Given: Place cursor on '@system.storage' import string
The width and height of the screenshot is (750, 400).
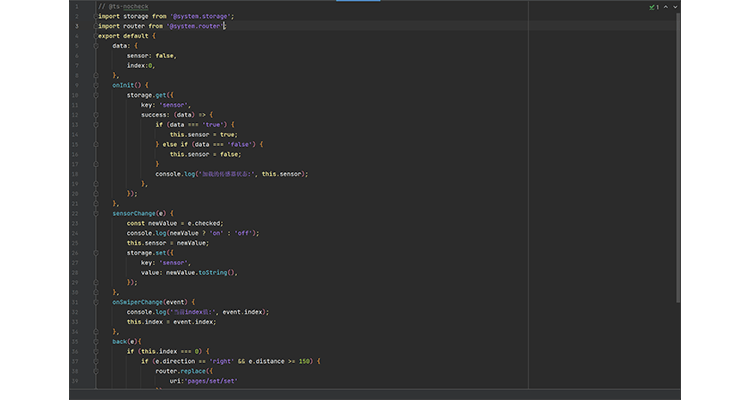Looking at the screenshot, I should 202,16.
